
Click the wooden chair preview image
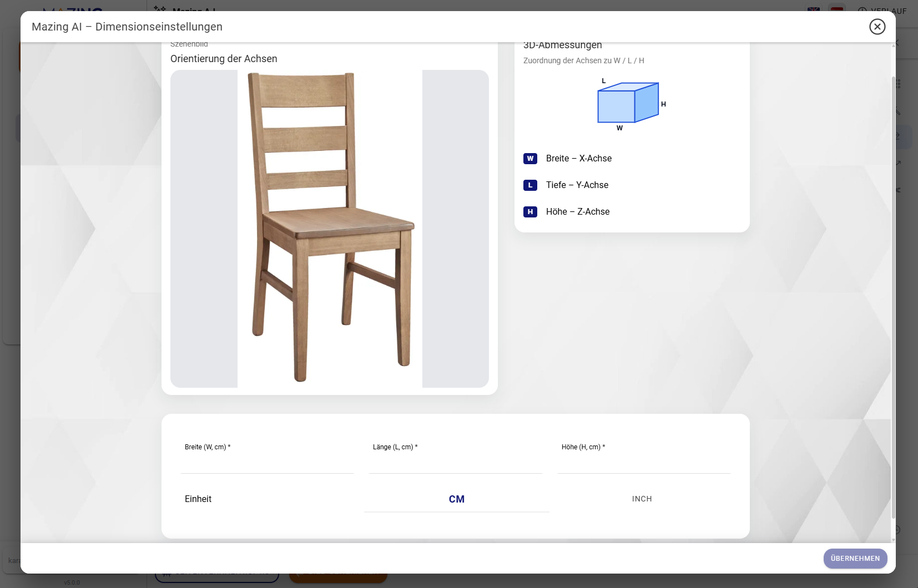330,229
